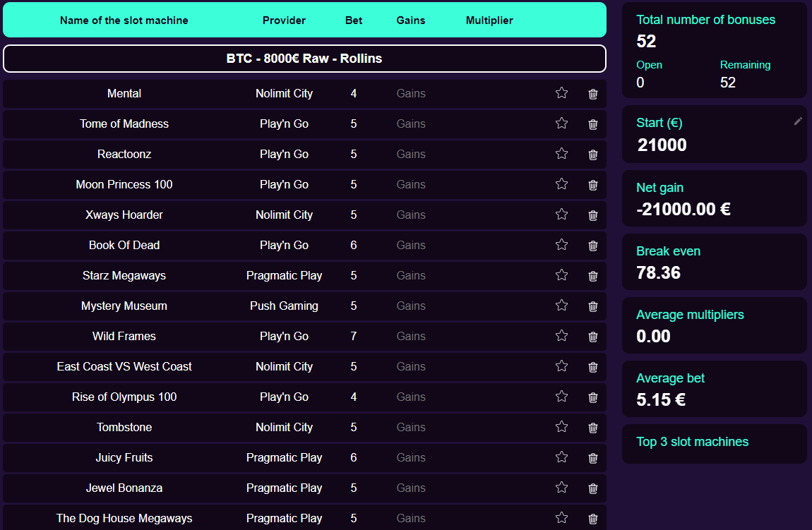This screenshot has height=530, width=812.
Task: Click the Average bet value 5.15 €
Action: point(661,399)
